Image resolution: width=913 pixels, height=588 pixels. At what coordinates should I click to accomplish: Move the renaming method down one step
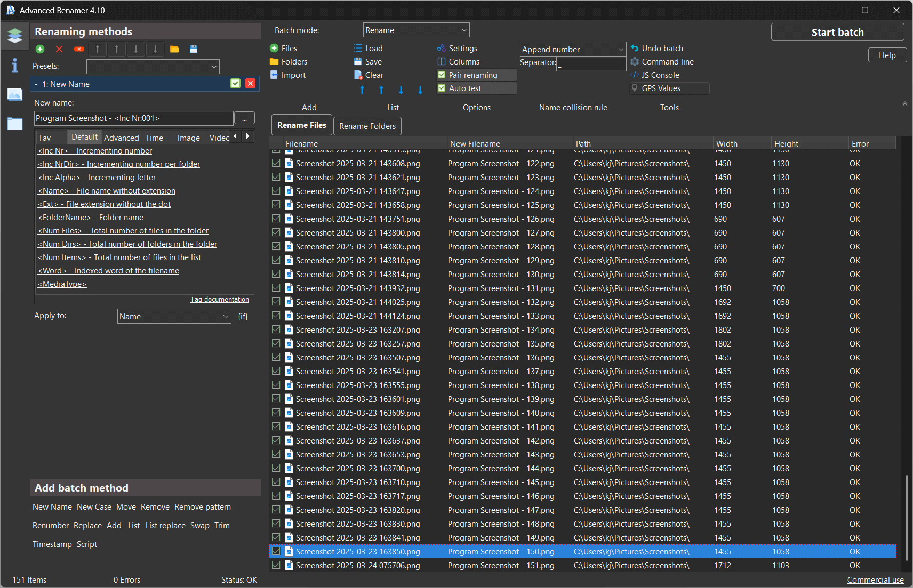(136, 49)
